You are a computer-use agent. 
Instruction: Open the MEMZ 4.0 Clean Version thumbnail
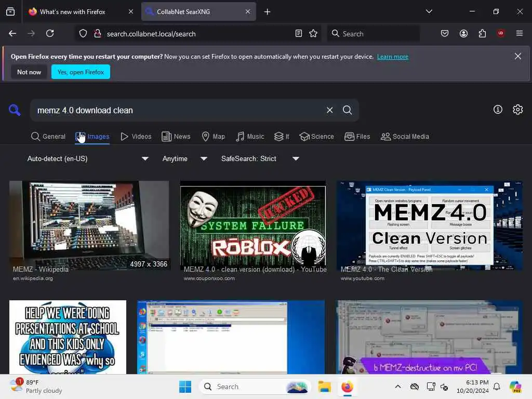coord(429,225)
